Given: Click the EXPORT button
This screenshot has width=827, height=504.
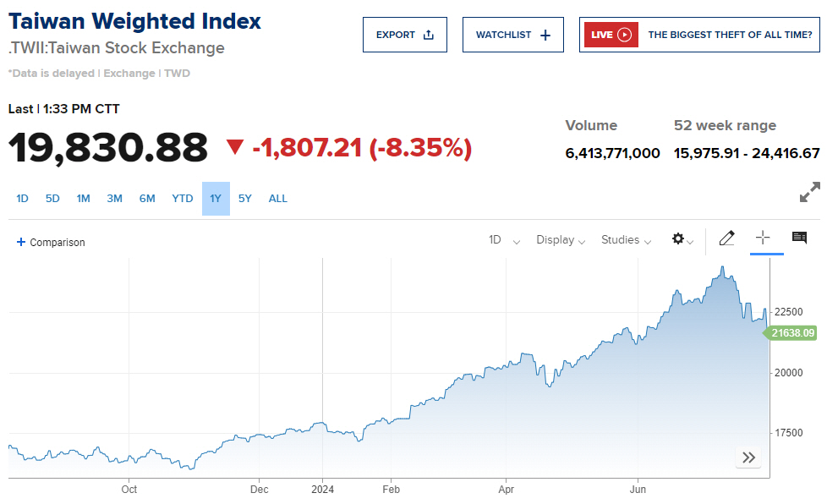Looking at the screenshot, I should 405,35.
